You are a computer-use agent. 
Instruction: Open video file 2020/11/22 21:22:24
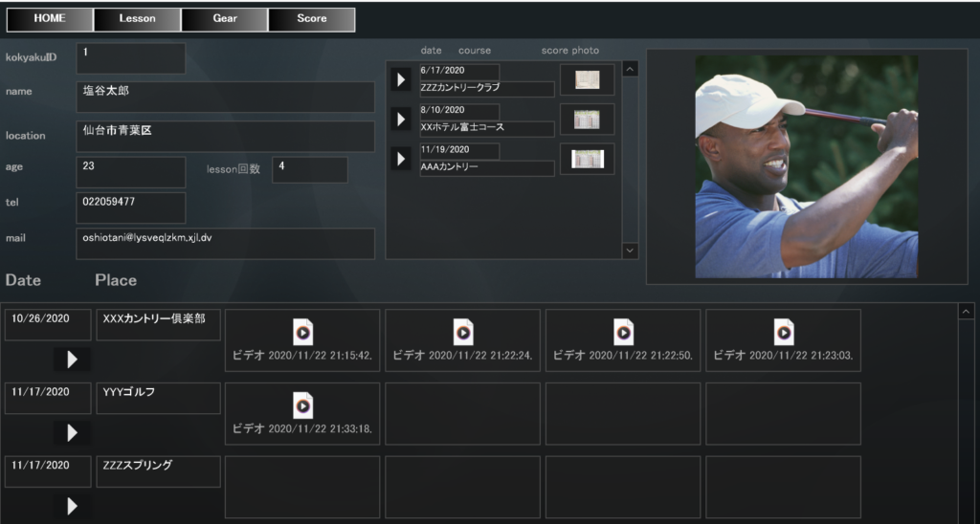pyautogui.click(x=462, y=340)
